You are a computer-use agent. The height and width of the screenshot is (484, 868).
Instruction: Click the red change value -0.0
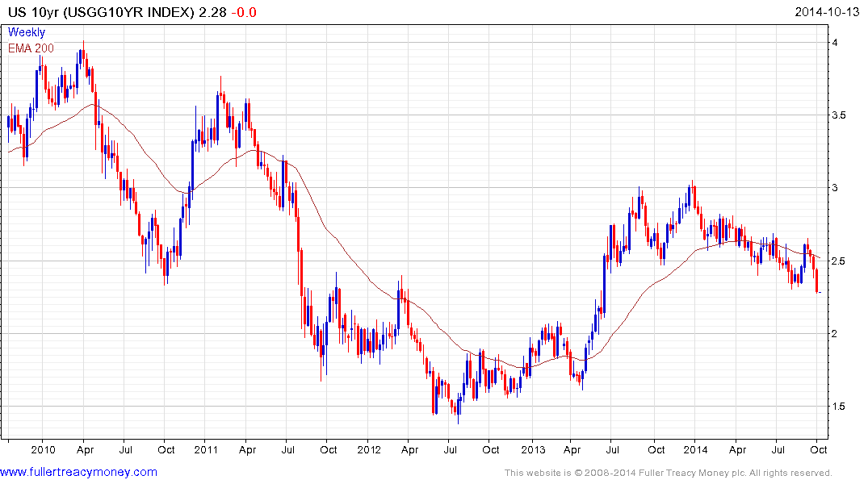click(x=244, y=12)
